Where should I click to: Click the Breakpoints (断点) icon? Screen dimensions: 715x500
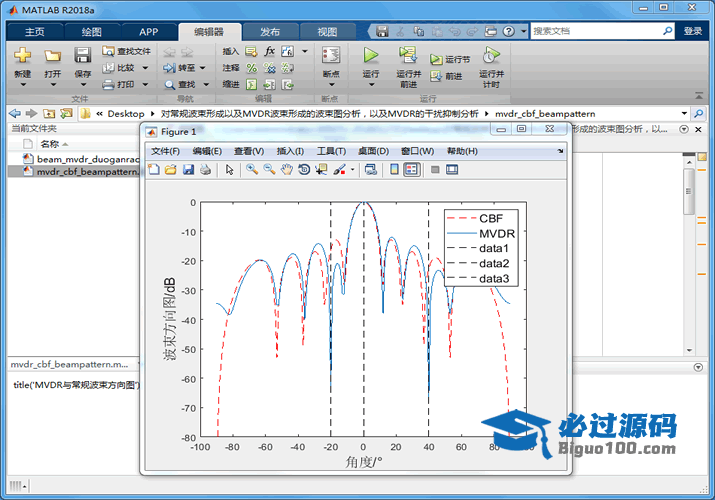[331, 55]
